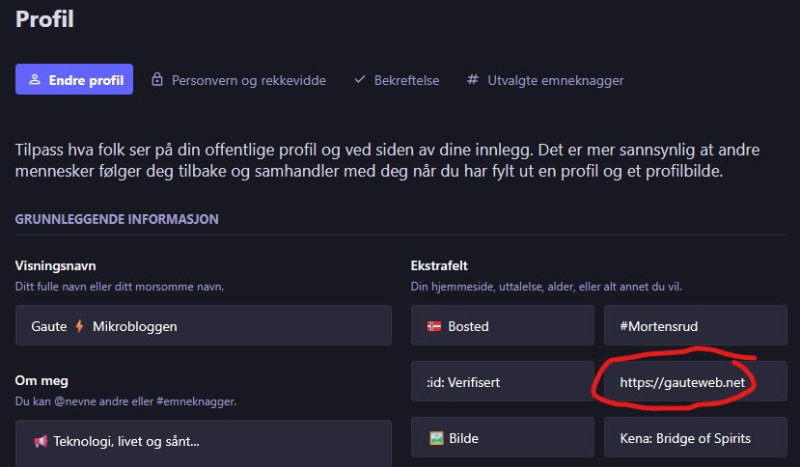Image resolution: width=800 pixels, height=467 pixels.
Task: Click the megaphone emoji in Om meg
Action: tap(41, 441)
